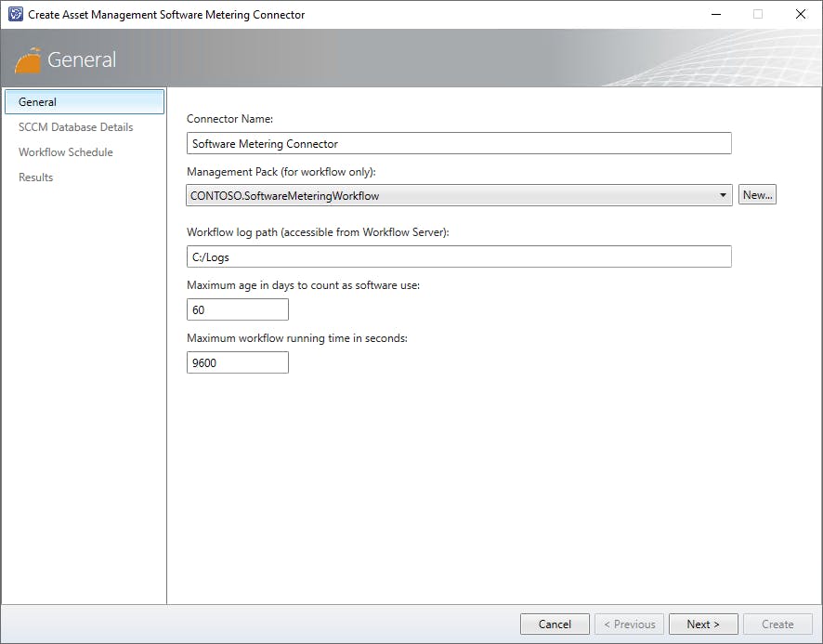The height and width of the screenshot is (644, 823).
Task: Proceed with the Next button
Action: pos(704,624)
